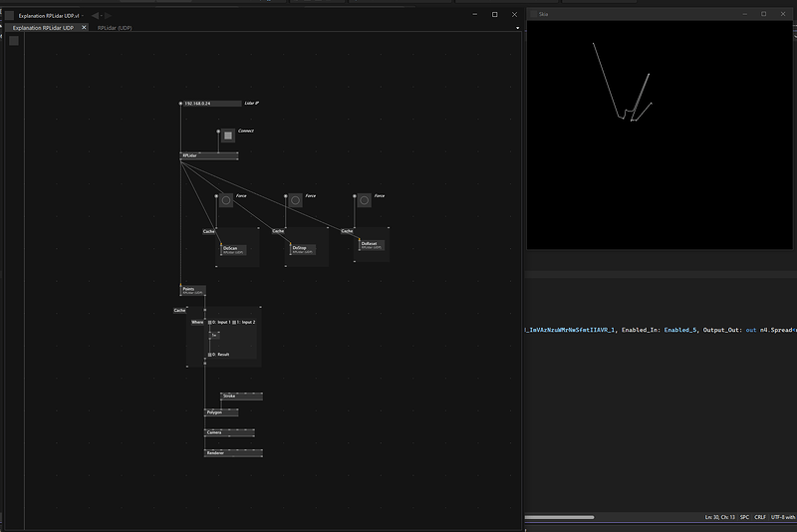This screenshot has width=797, height=532.
Task: Click the Lidar IP label
Action: tap(252, 104)
